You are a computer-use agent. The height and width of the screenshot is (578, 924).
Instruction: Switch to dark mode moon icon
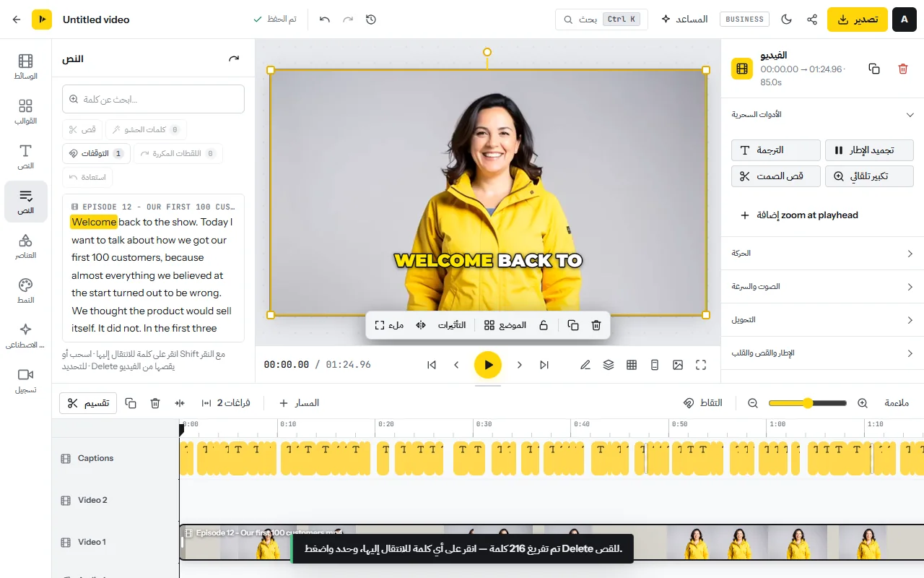pyautogui.click(x=787, y=20)
